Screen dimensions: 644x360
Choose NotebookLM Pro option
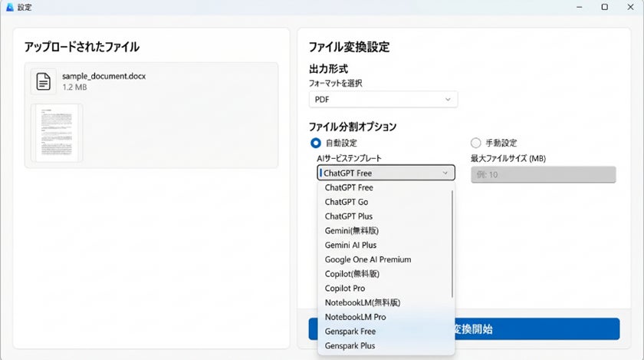pos(355,317)
